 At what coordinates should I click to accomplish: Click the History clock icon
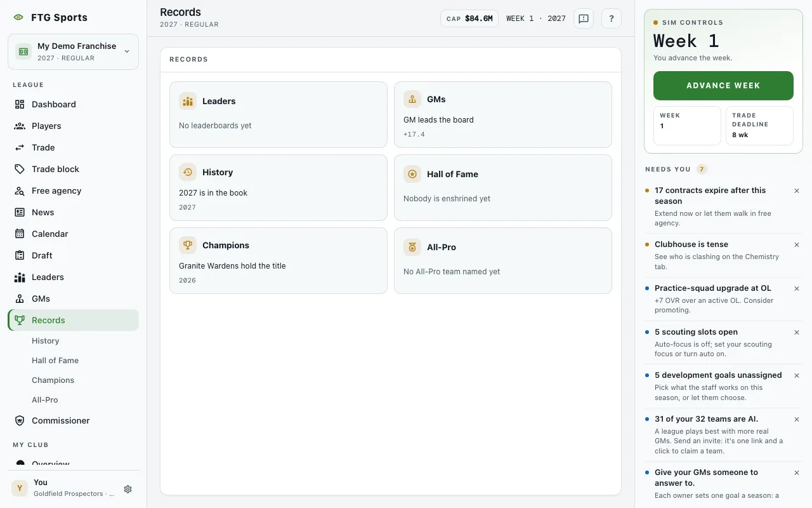click(x=188, y=172)
